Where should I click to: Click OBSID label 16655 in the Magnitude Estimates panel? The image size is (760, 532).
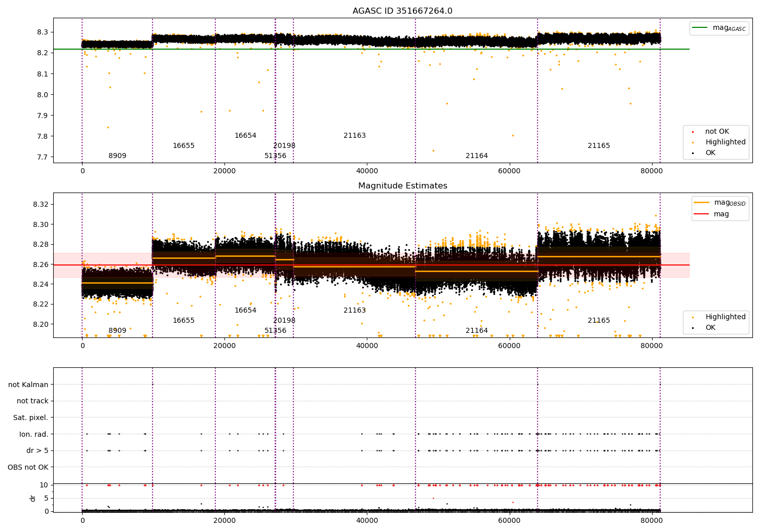point(183,321)
